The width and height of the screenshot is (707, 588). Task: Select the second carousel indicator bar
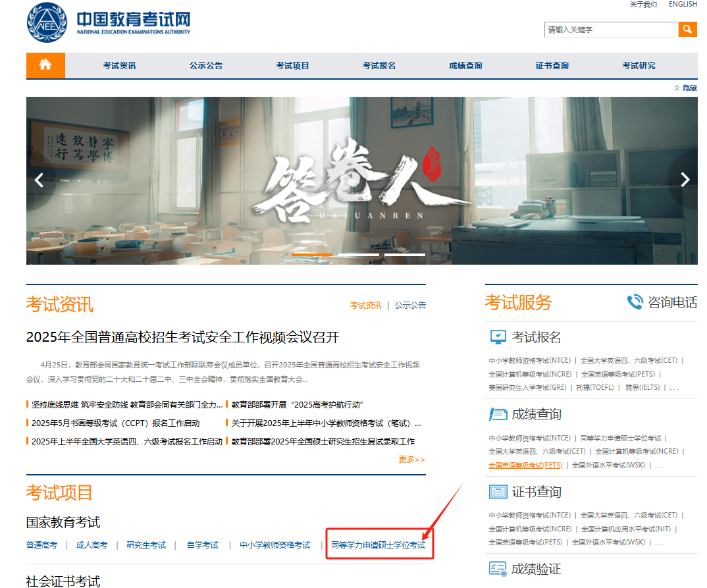click(x=359, y=255)
